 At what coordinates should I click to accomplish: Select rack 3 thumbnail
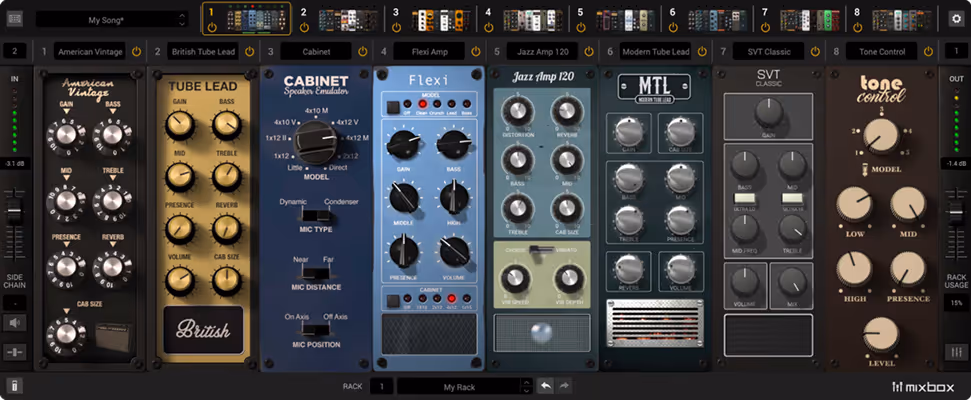pos(440,20)
